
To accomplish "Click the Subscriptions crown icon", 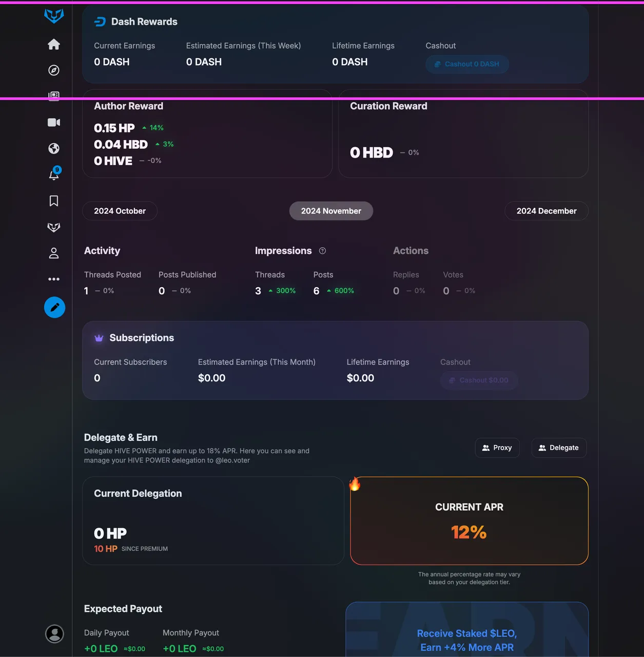I will click(99, 338).
